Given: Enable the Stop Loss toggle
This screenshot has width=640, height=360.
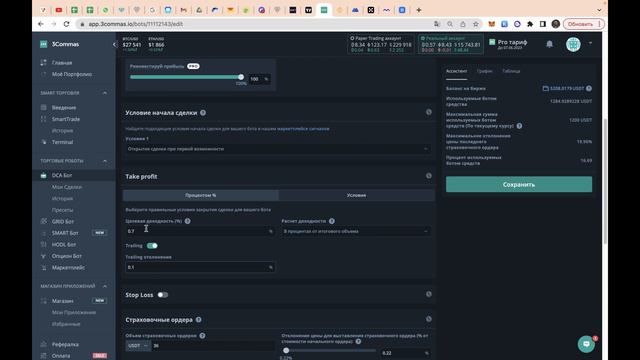Looking at the screenshot, I should 162,295.
